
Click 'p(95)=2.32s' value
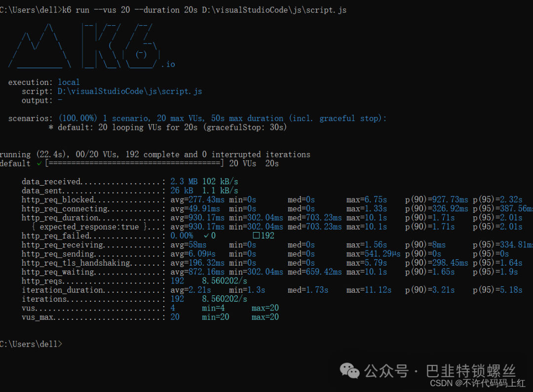pyautogui.click(x=497, y=199)
